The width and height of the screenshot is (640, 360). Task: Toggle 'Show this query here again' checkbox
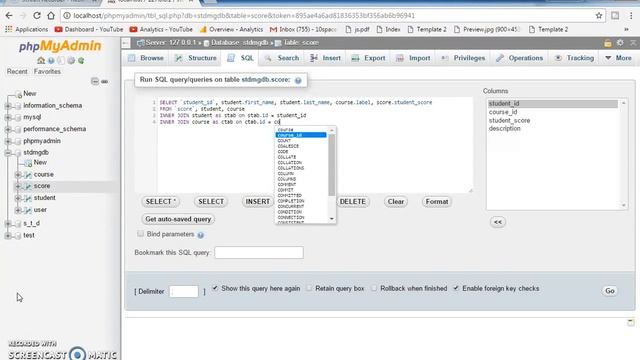[215, 288]
